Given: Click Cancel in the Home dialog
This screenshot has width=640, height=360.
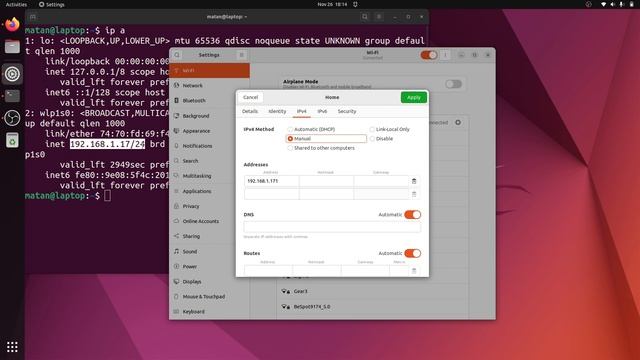Looking at the screenshot, I should tap(251, 98).
